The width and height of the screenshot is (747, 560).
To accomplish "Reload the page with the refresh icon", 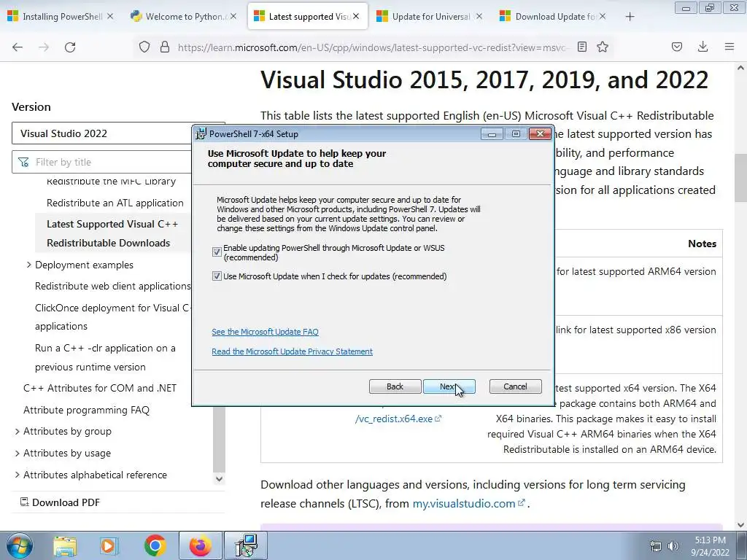I will coord(70,47).
